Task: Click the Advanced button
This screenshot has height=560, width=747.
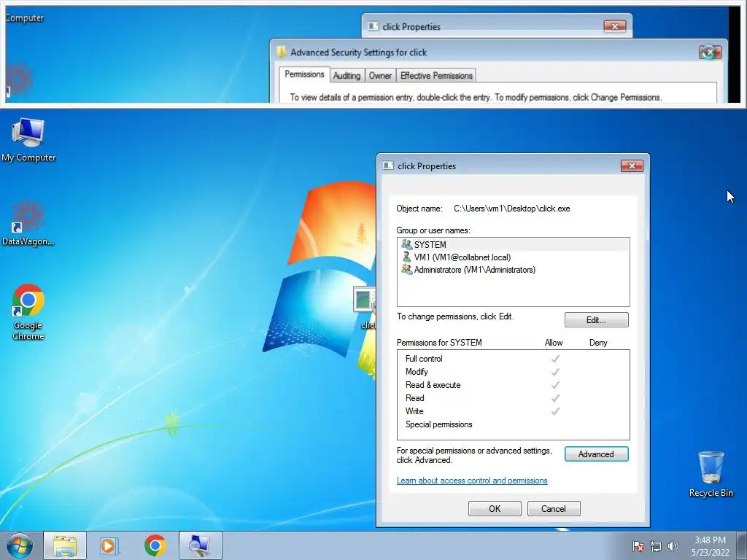Action: (596, 454)
